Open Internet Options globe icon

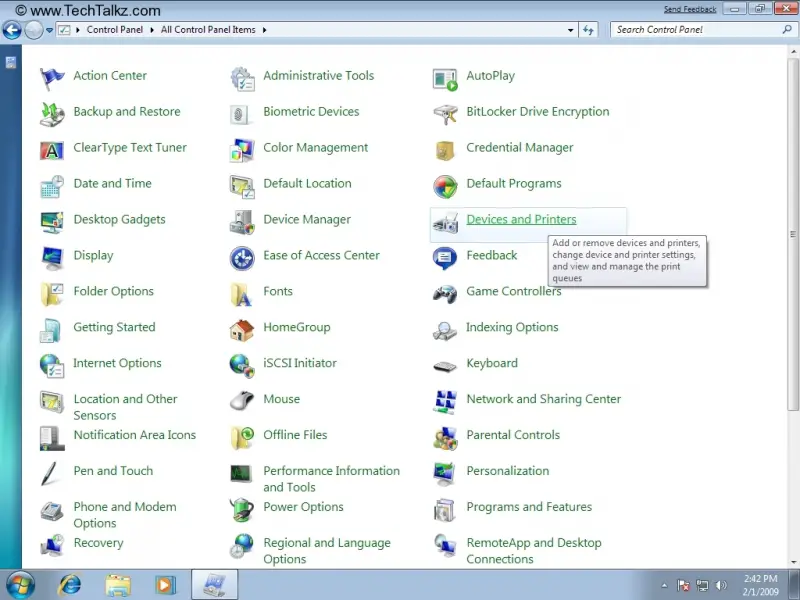[52, 366]
